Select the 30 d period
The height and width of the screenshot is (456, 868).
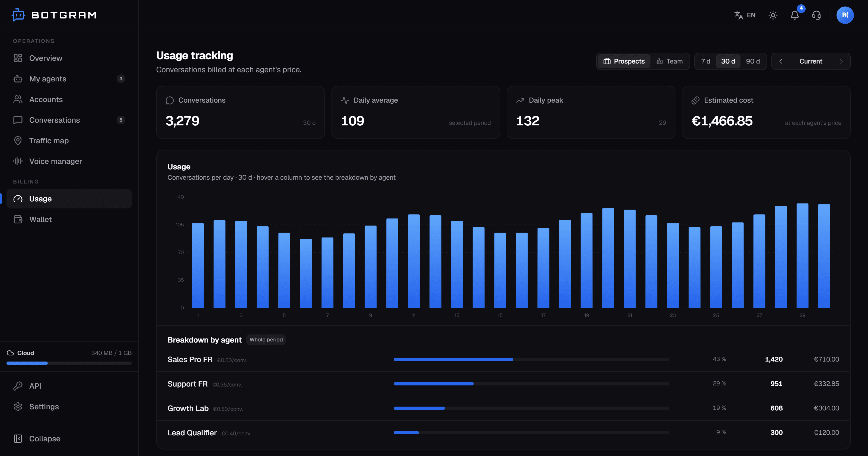click(x=728, y=61)
